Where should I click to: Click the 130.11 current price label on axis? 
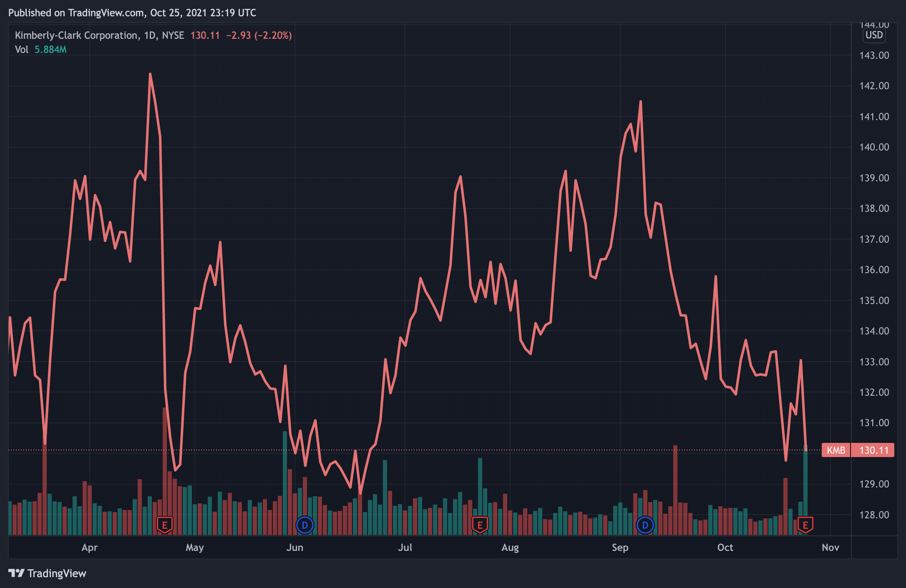(873, 450)
